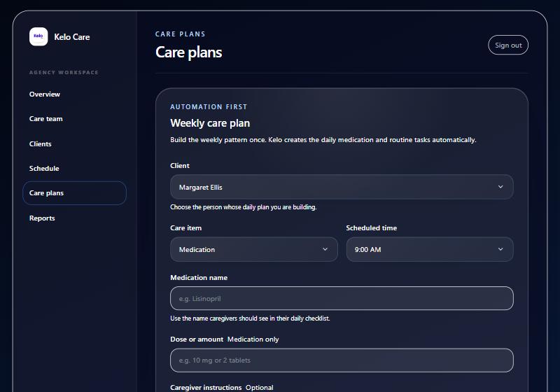Screen dimensions: 560x392
Task: Click the 'Medication only' hint text
Action: point(253,339)
